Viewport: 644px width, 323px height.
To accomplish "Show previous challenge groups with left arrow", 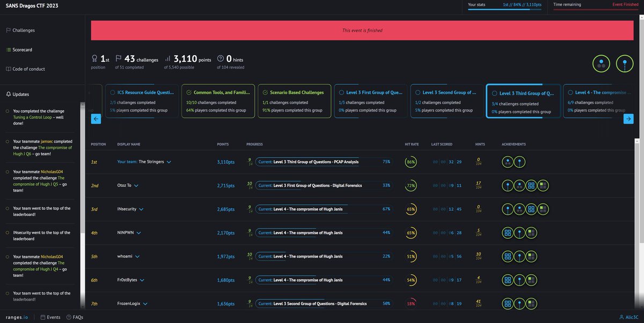I will pos(96,119).
